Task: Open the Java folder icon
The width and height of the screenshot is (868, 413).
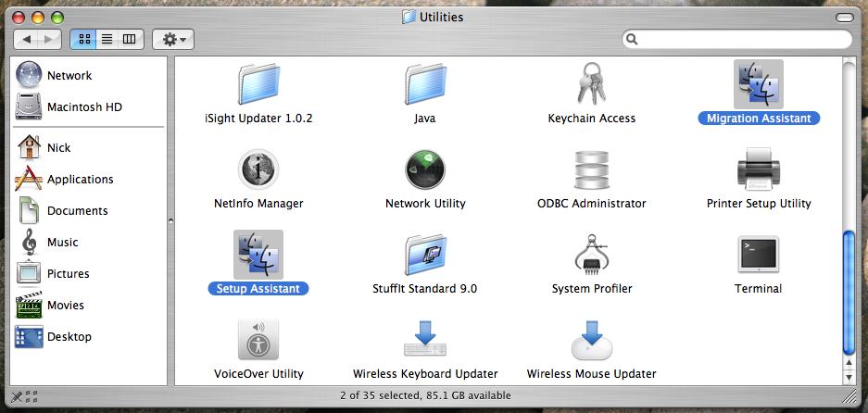Action: point(425,84)
